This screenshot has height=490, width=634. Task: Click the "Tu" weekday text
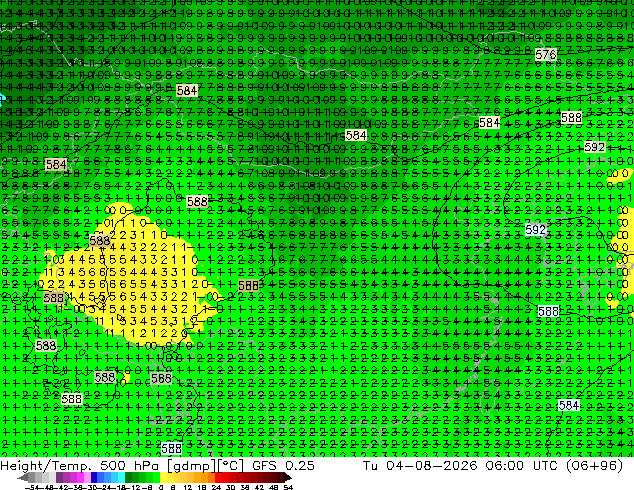click(370, 465)
